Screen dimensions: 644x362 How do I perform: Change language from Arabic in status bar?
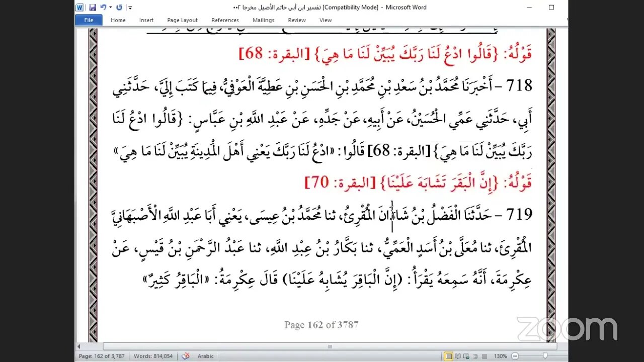(x=205, y=356)
